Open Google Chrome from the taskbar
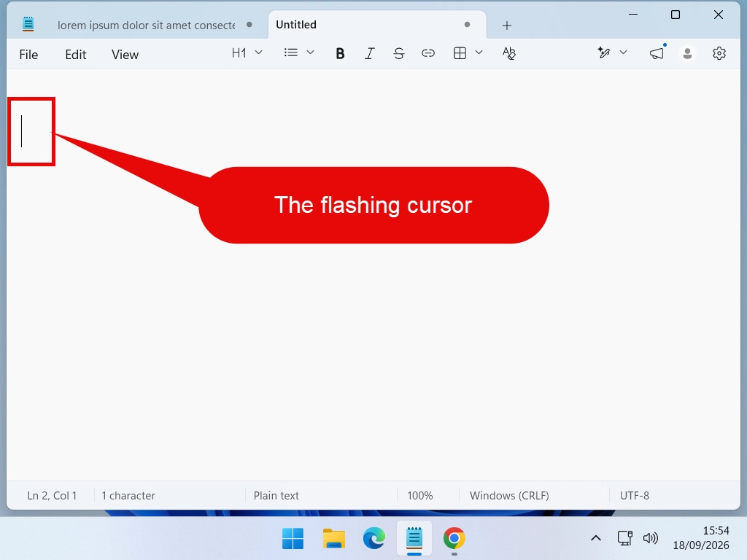The height and width of the screenshot is (560, 747). (x=454, y=539)
